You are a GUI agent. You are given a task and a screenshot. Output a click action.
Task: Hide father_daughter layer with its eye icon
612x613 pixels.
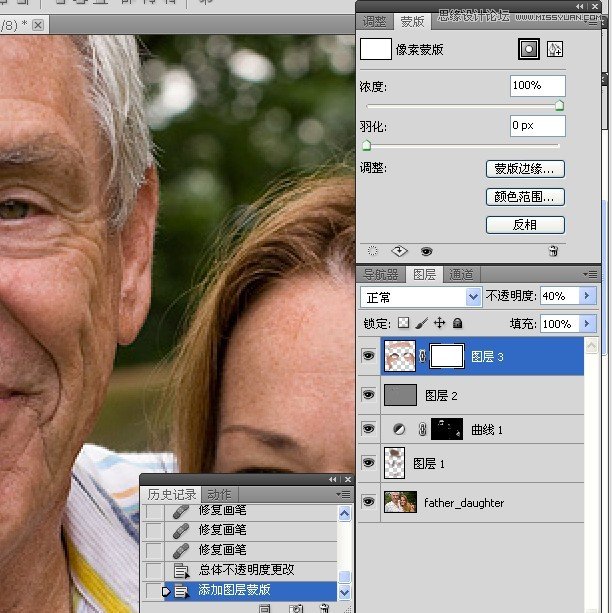[x=368, y=501]
